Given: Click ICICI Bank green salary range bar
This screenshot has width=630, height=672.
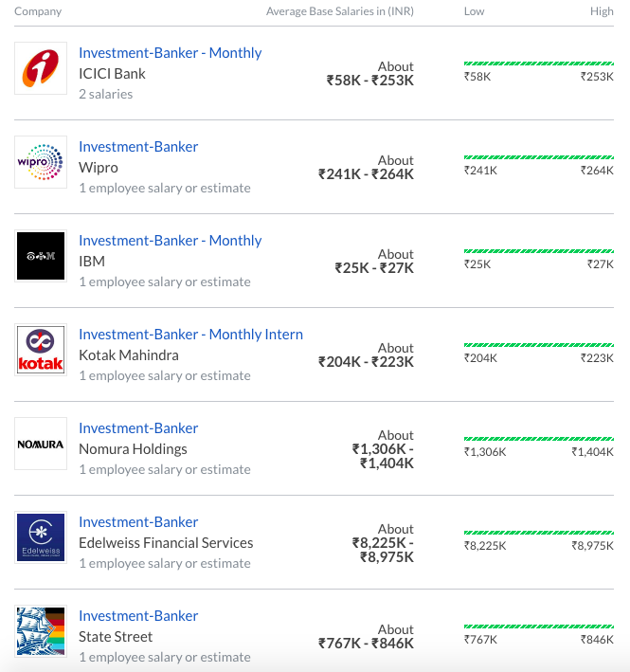Looking at the screenshot, I should point(538,64).
